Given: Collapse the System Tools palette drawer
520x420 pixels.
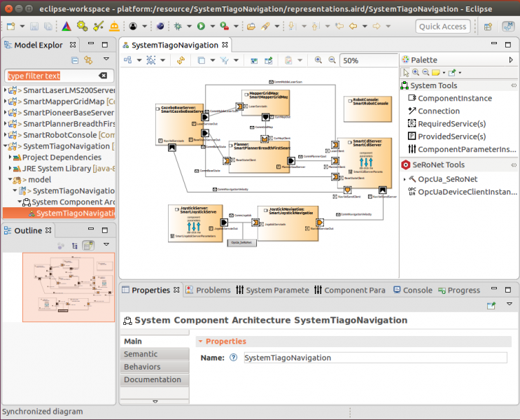Looking at the screenshot, I should [x=433, y=85].
